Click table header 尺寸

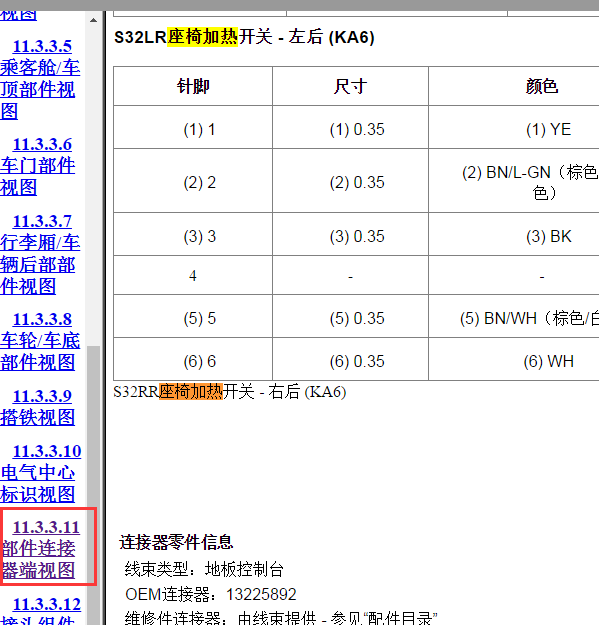coord(350,86)
